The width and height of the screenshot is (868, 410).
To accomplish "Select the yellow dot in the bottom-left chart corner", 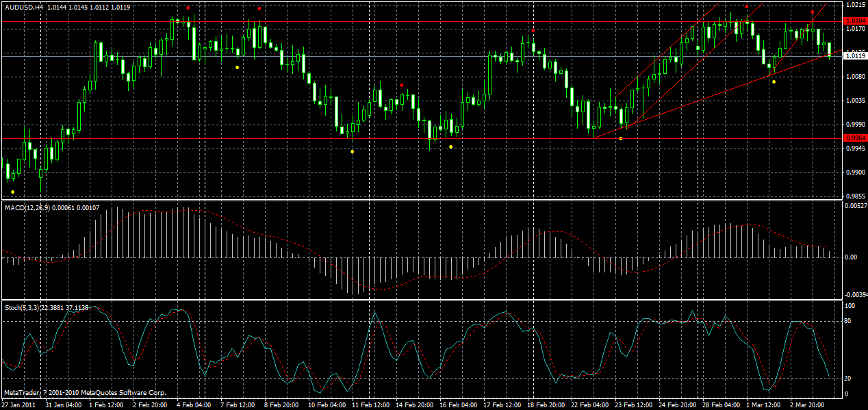I will tap(11, 192).
